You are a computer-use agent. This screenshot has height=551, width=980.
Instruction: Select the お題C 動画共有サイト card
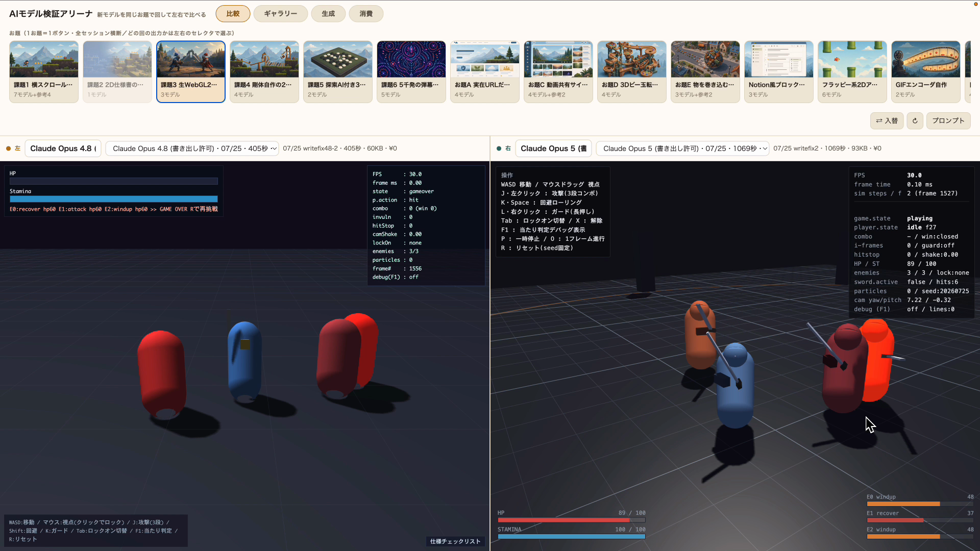coord(558,72)
